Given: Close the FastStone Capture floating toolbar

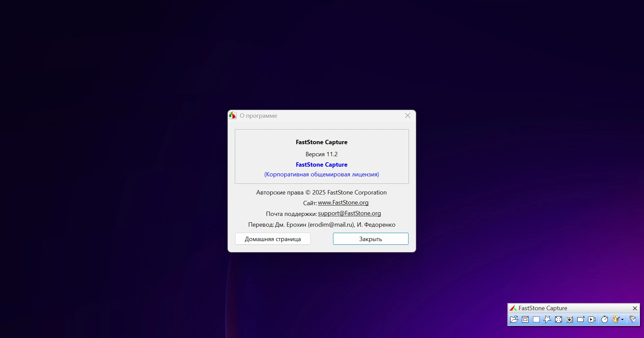Looking at the screenshot, I should [x=635, y=308].
